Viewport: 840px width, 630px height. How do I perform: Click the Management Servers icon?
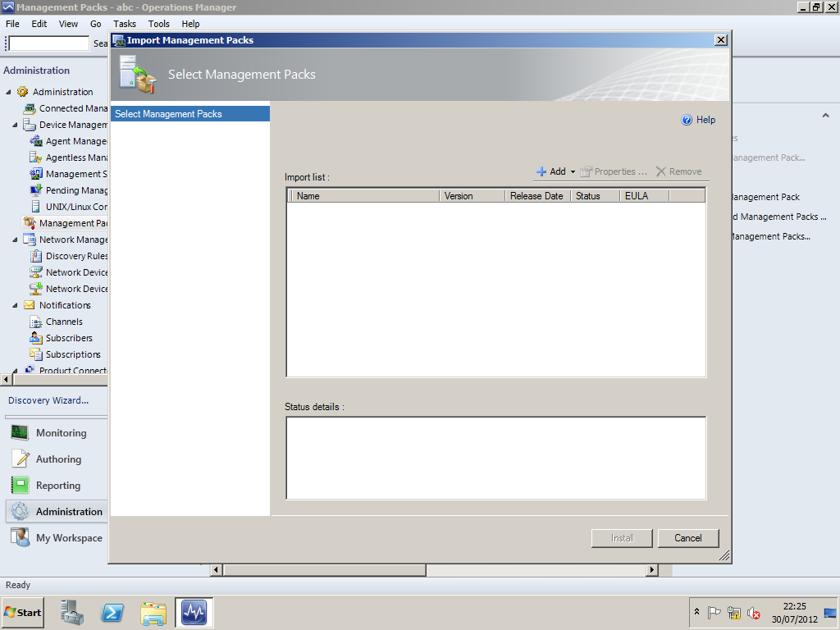(x=36, y=174)
